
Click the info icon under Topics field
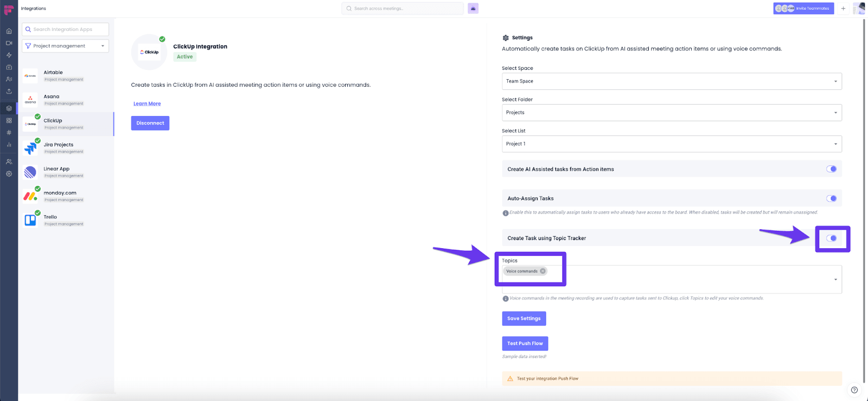pyautogui.click(x=506, y=299)
